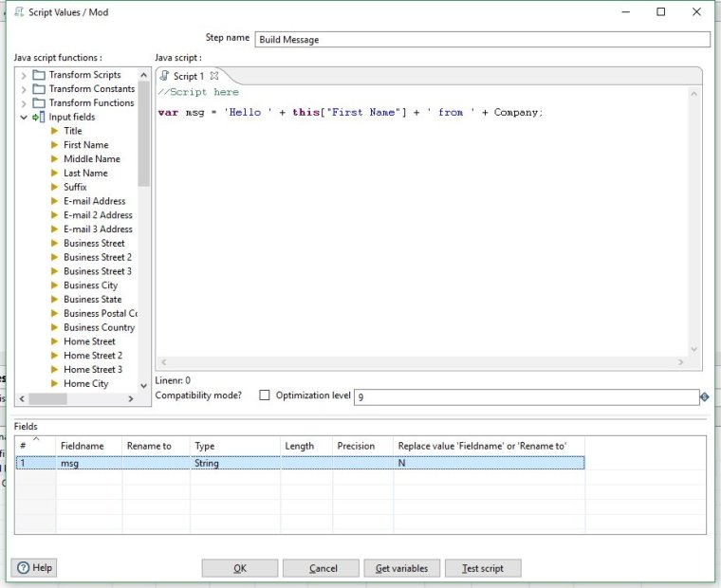Click the Transform Scripts folder icon

tap(39, 75)
